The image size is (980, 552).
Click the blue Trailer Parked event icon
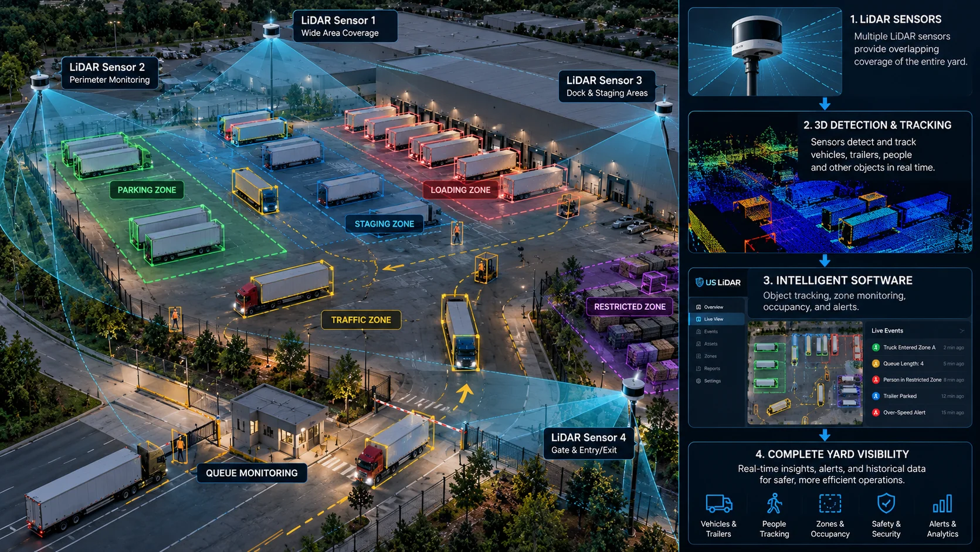click(x=876, y=396)
